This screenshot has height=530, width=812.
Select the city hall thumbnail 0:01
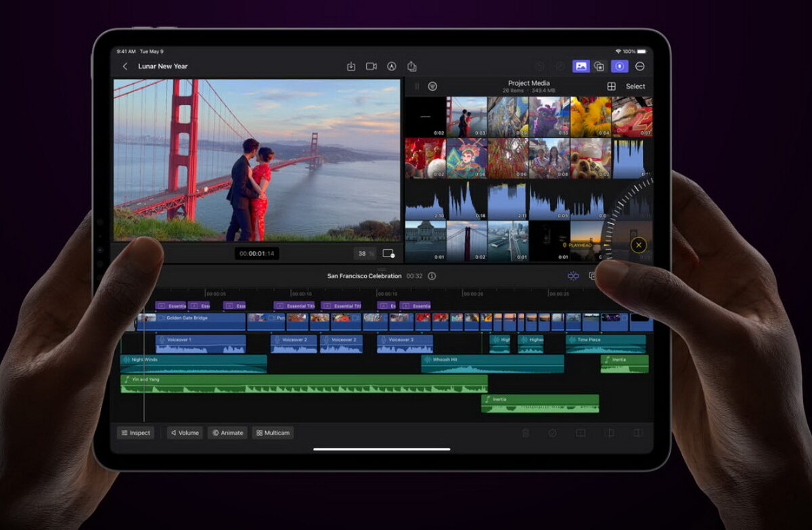426,241
